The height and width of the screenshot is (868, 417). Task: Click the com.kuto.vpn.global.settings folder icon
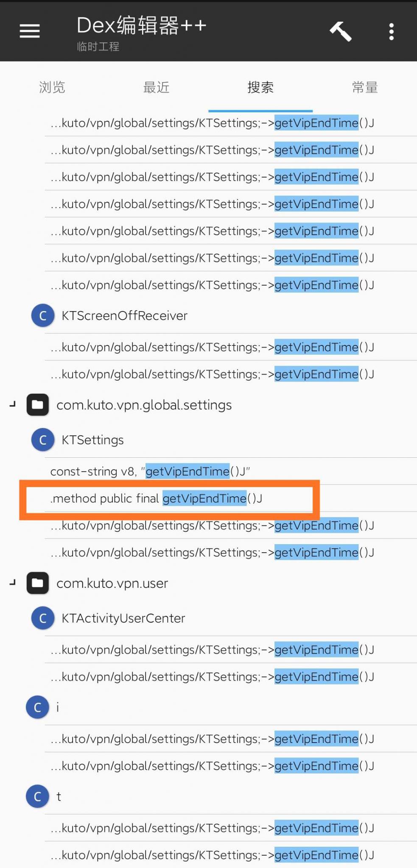38,405
